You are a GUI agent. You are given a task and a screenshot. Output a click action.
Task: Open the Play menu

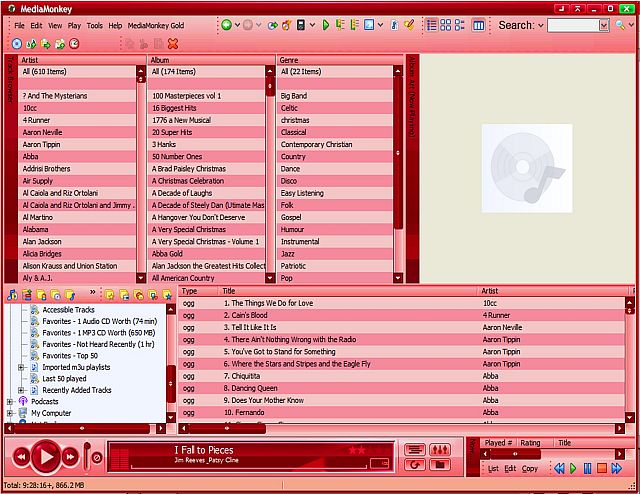(x=74, y=25)
